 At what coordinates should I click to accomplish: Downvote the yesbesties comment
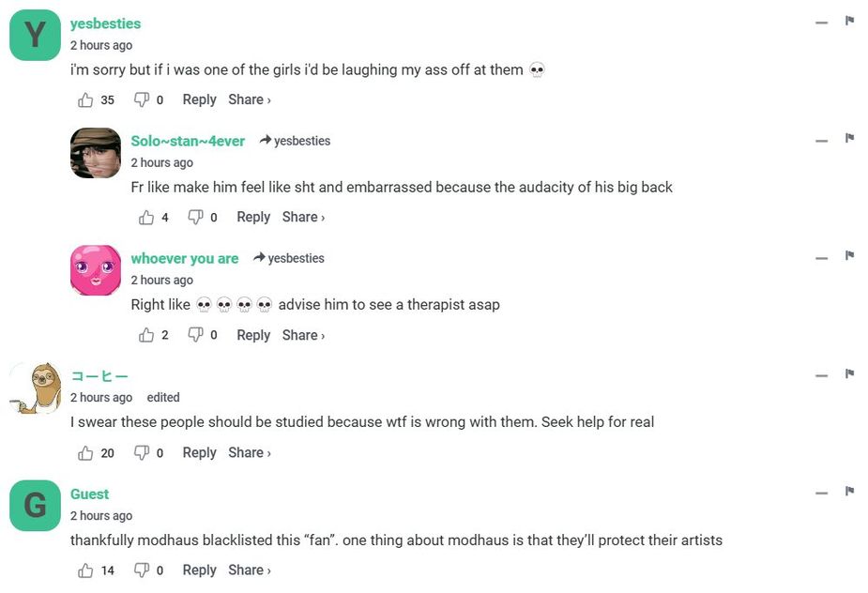(x=142, y=99)
